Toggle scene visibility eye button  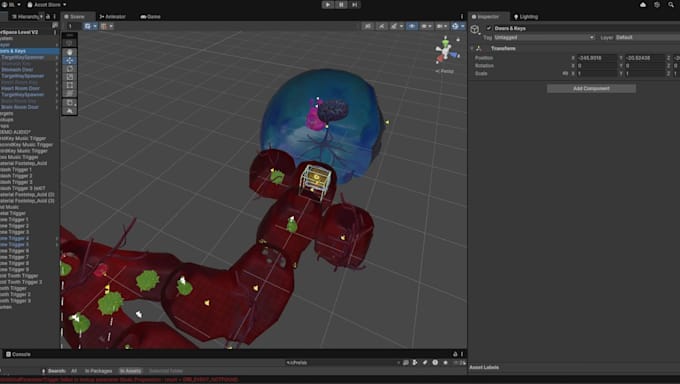(412, 26)
